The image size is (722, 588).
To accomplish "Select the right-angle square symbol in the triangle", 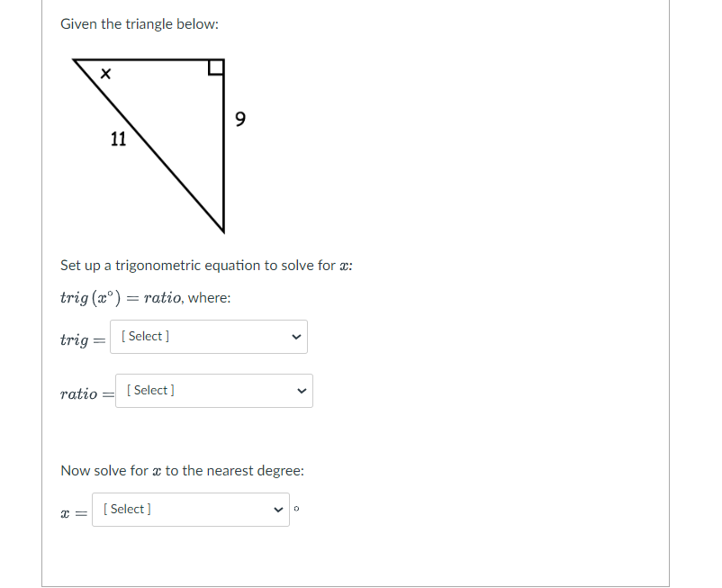I will click(214, 65).
